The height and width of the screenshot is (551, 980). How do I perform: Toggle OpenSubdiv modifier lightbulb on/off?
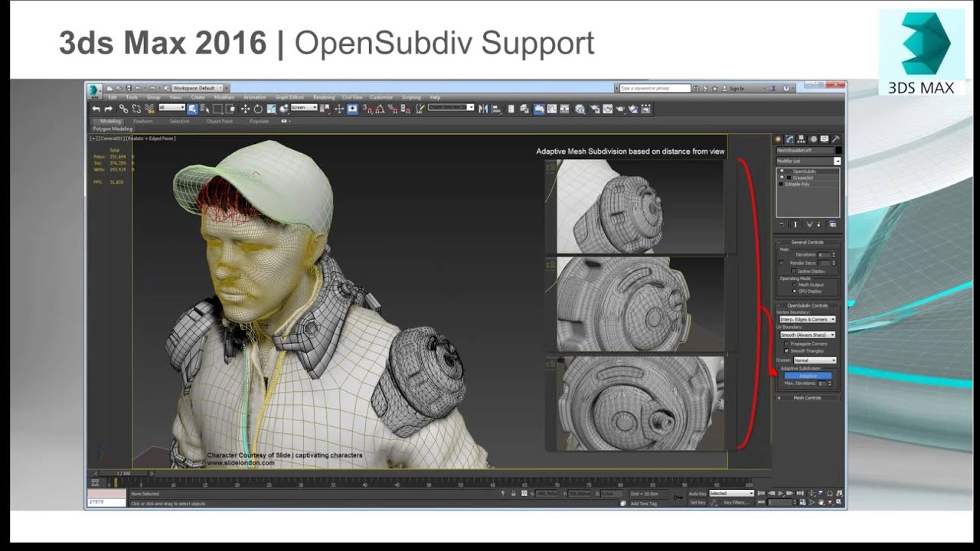[782, 171]
